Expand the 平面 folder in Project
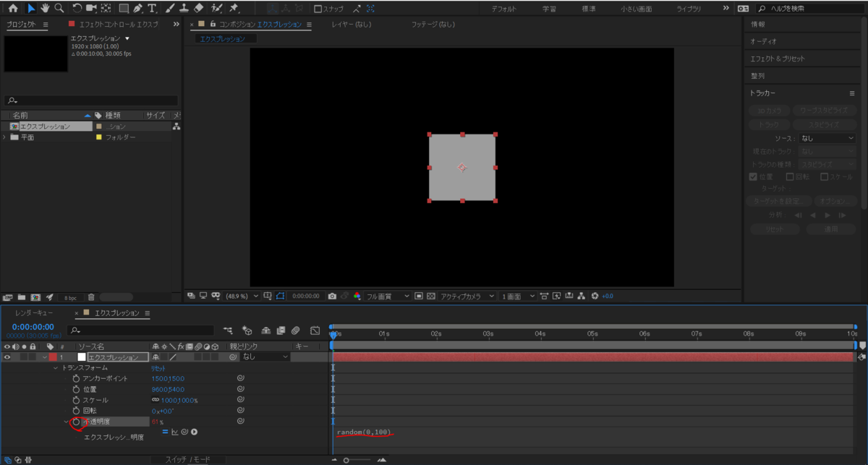Image resolution: width=868 pixels, height=465 pixels. [x=4, y=137]
